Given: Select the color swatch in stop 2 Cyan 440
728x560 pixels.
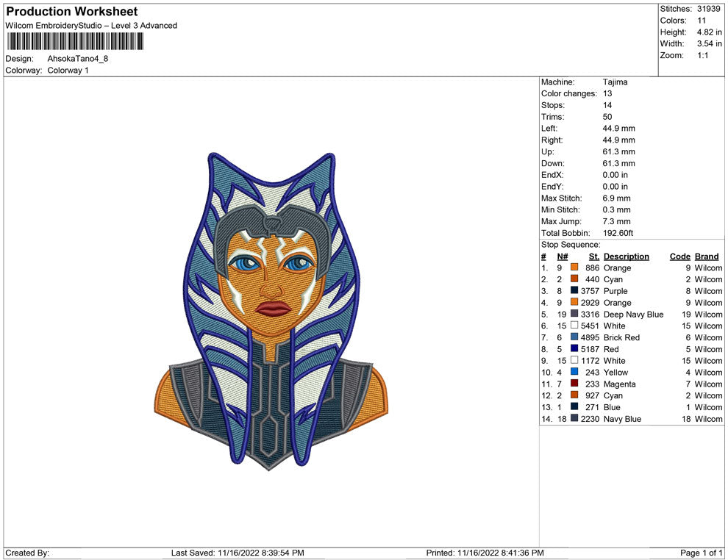Looking at the screenshot, I should tap(574, 279).
